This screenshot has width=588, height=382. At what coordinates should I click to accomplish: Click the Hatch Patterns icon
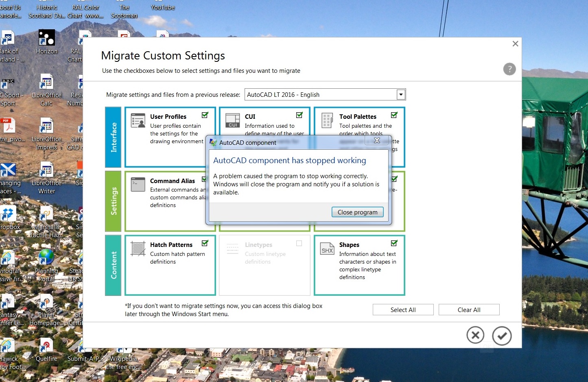coord(138,249)
